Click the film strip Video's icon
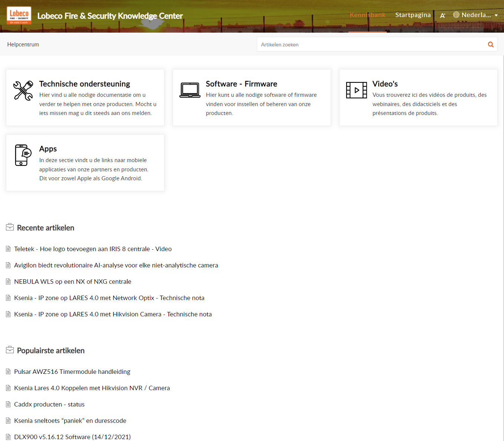Image resolution: width=504 pixels, height=441 pixels. [357, 90]
